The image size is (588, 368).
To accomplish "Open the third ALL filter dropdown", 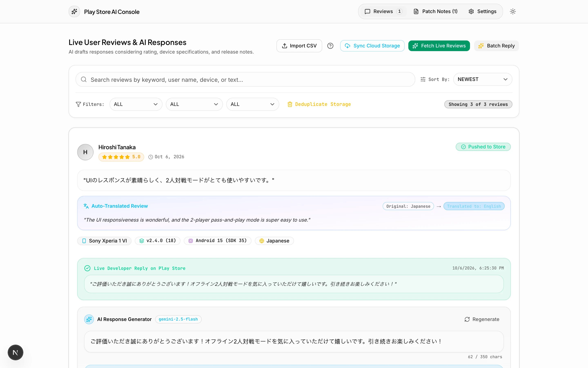I will (252, 104).
